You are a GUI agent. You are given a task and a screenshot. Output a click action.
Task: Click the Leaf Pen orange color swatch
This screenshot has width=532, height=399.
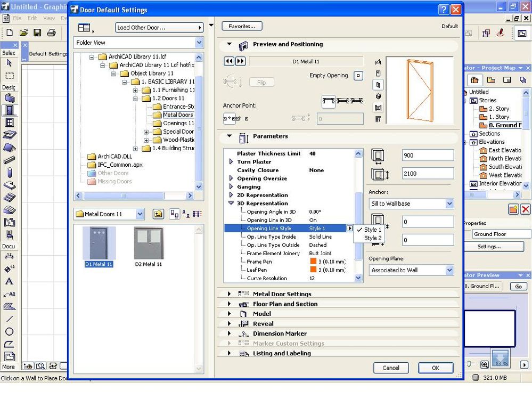[313, 270]
